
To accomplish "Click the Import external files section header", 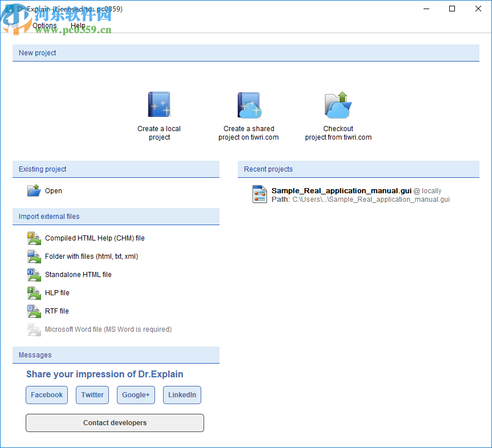I will tap(116, 217).
